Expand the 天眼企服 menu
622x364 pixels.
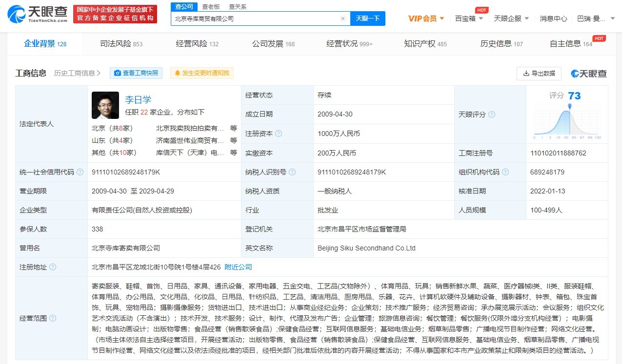(x=511, y=19)
